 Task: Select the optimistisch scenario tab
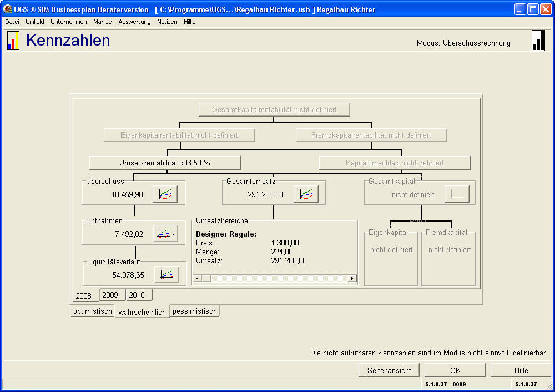(x=92, y=311)
